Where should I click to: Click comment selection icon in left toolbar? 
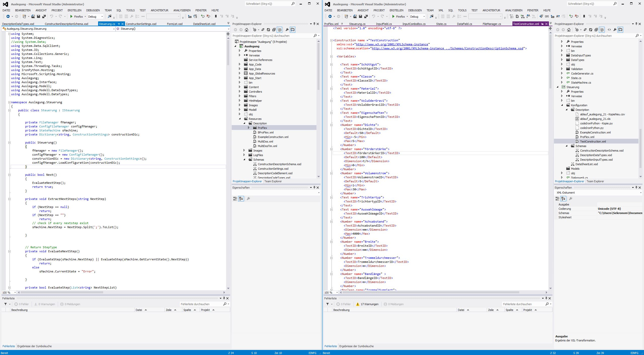203,16
